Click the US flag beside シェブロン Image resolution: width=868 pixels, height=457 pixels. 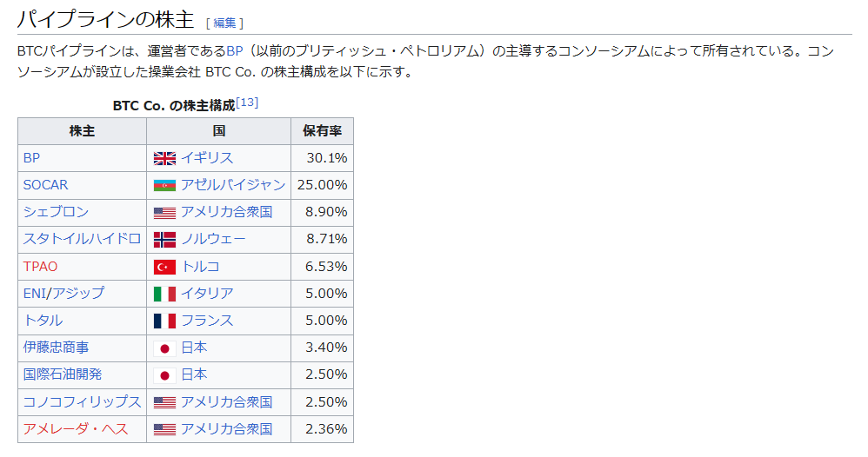point(164,212)
